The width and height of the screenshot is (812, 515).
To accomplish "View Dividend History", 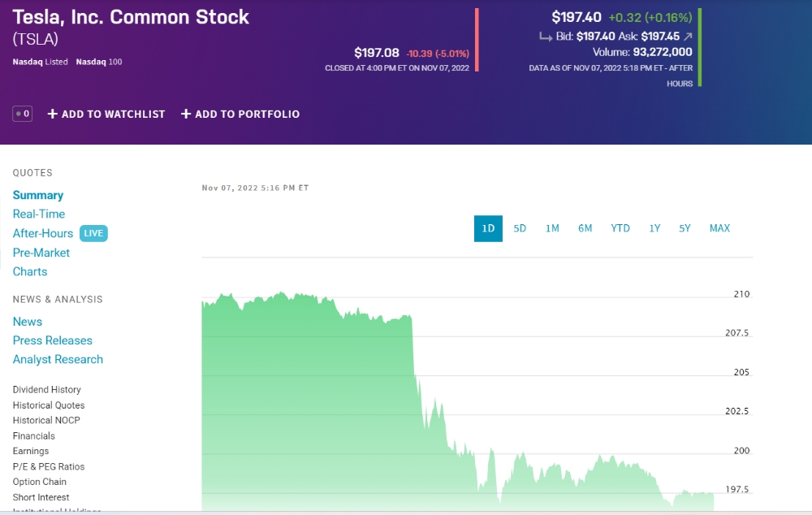I will pos(47,390).
